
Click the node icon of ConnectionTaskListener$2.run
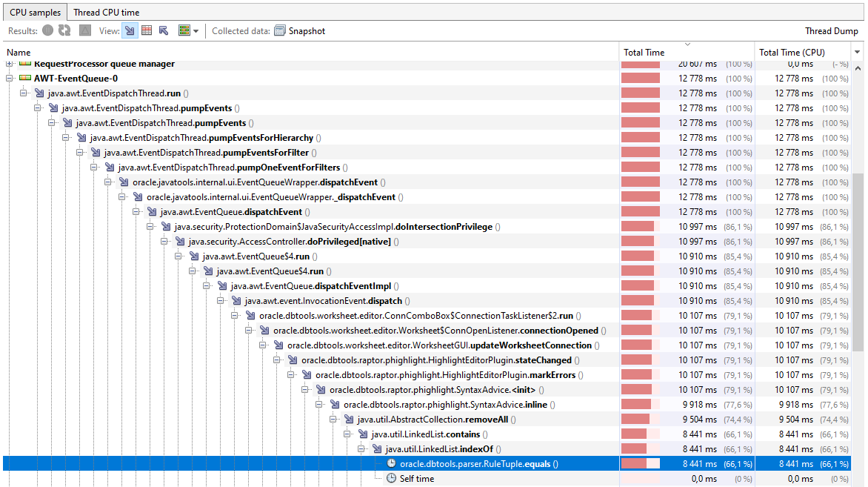point(250,315)
